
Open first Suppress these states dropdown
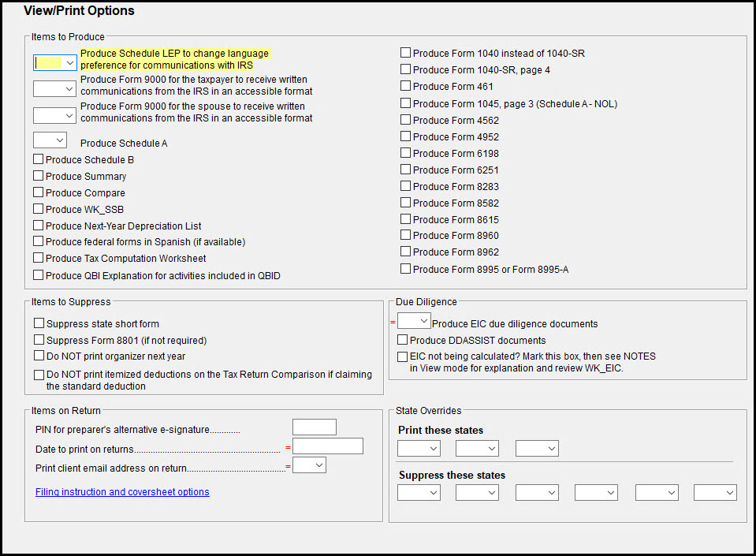[x=419, y=493]
